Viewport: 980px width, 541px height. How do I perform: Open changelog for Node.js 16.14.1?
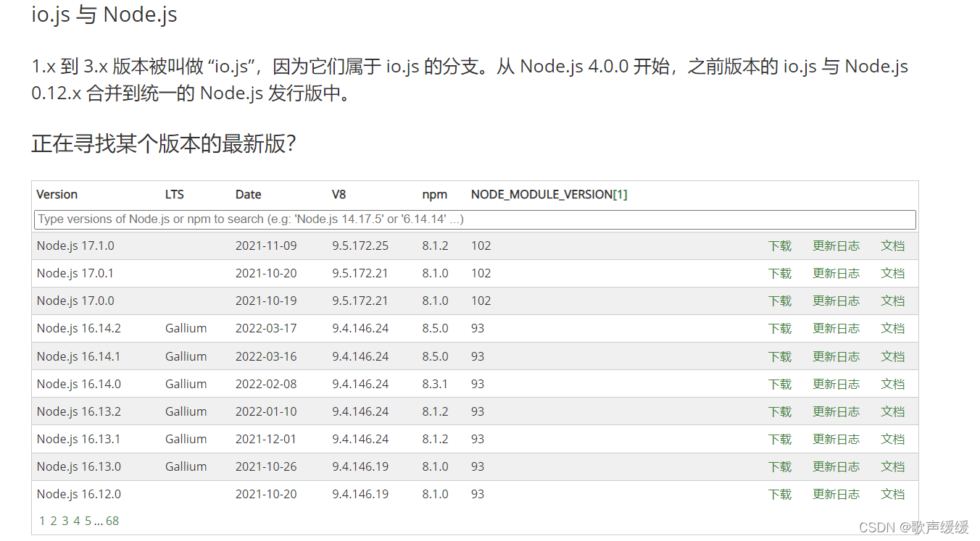coord(836,356)
